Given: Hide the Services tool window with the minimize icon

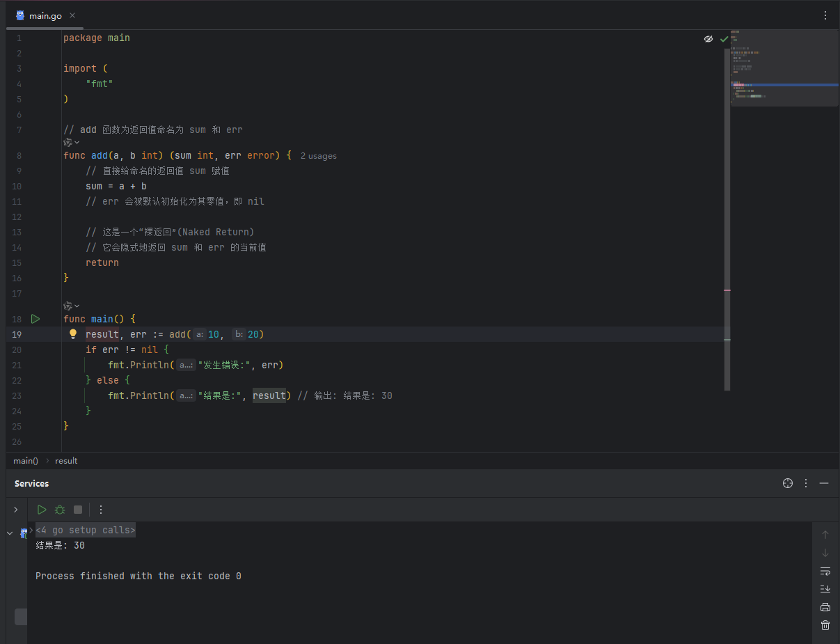Looking at the screenshot, I should (824, 483).
